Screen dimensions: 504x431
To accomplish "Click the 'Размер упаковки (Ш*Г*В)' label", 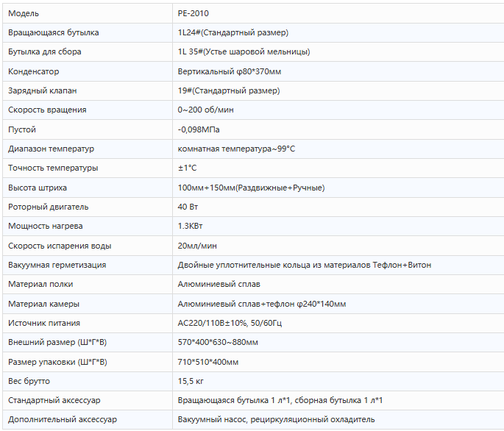I will [57, 362].
